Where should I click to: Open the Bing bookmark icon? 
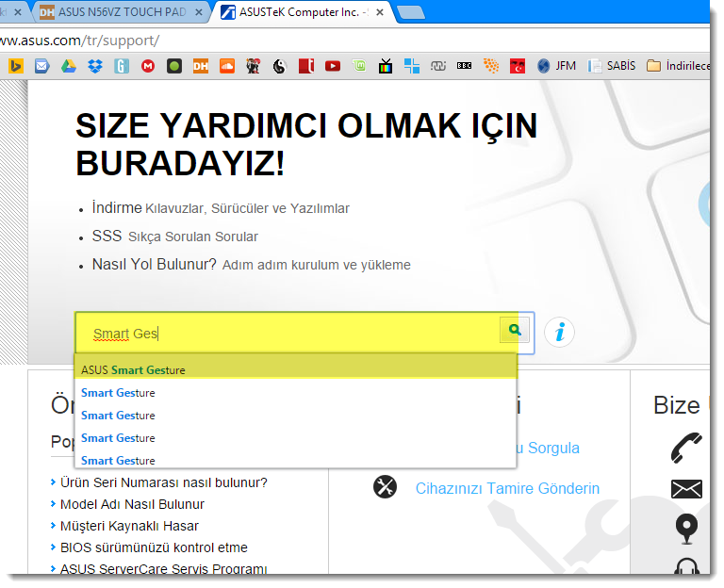[16, 67]
